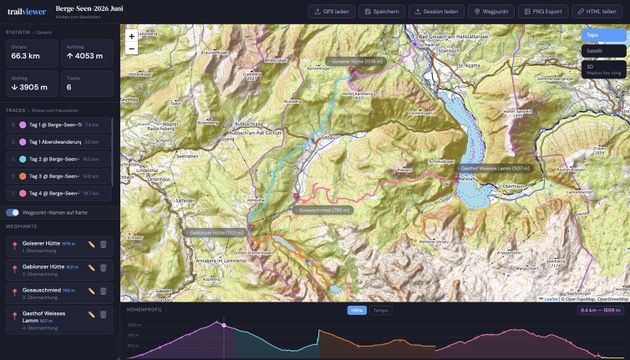The height and width of the screenshot is (360, 630).
Task: Focus the Tag 1 @ Berge-Seen track row
Action: click(x=59, y=125)
